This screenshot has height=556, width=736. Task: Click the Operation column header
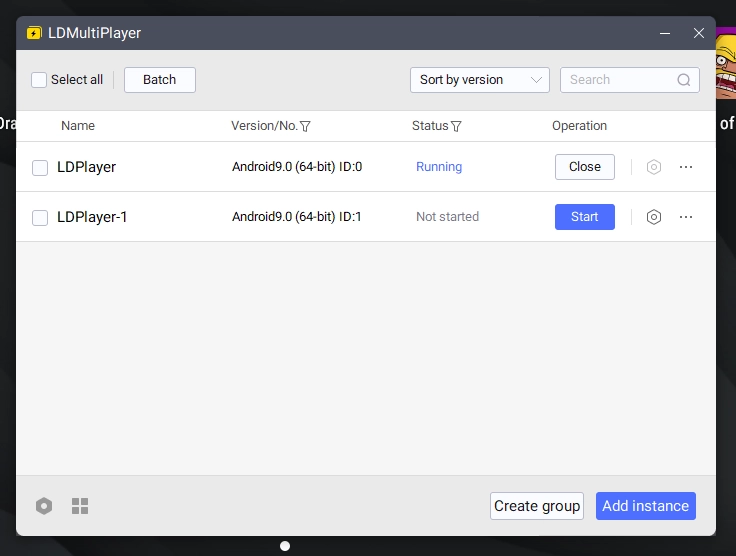pyautogui.click(x=579, y=126)
